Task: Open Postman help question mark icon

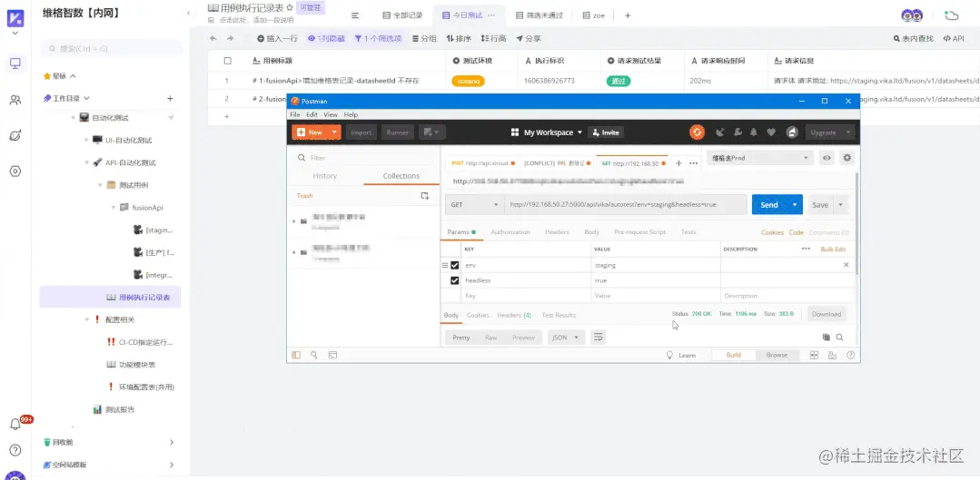Action: click(x=850, y=355)
